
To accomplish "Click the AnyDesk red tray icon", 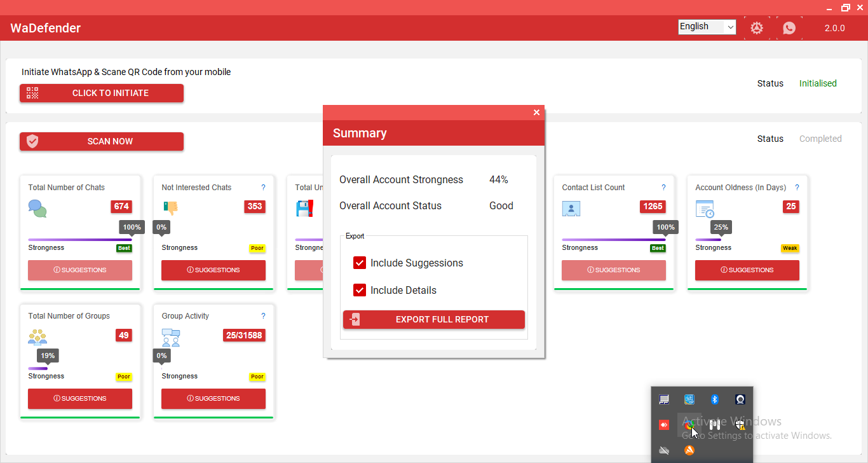I will tap(664, 425).
